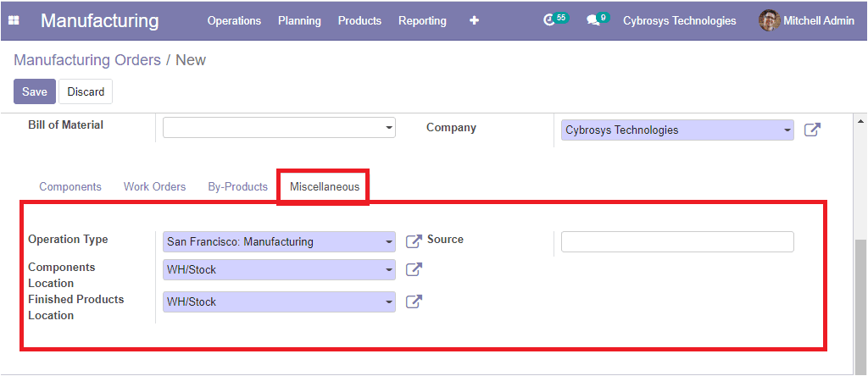This screenshot has height=376, width=868.
Task: Open the conversations icon with 9 badge
Action: point(598,20)
